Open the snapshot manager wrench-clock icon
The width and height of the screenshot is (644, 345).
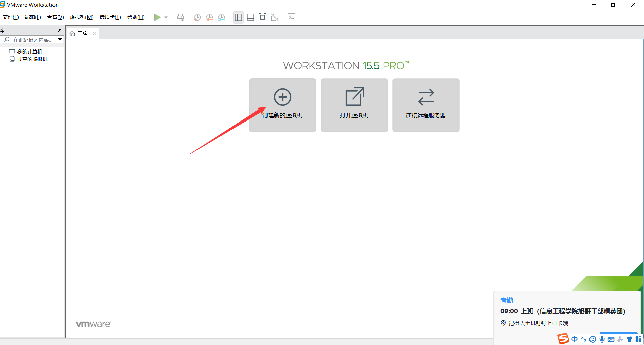click(x=221, y=18)
